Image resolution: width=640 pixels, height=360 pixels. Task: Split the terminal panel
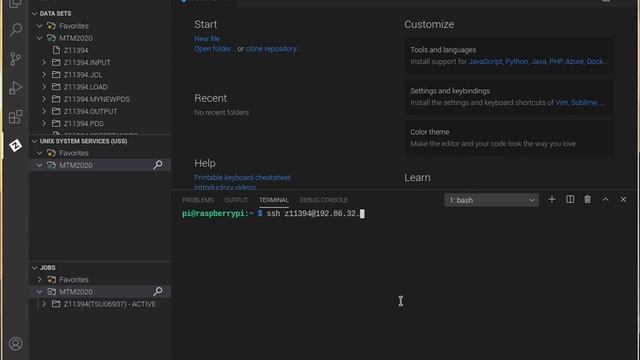coord(570,200)
